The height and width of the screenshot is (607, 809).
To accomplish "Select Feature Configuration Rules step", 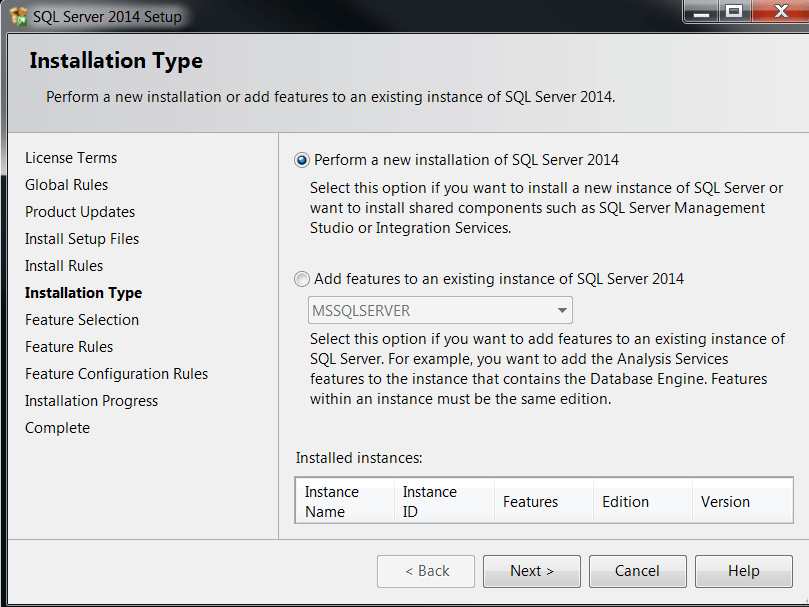I will click(x=117, y=374).
